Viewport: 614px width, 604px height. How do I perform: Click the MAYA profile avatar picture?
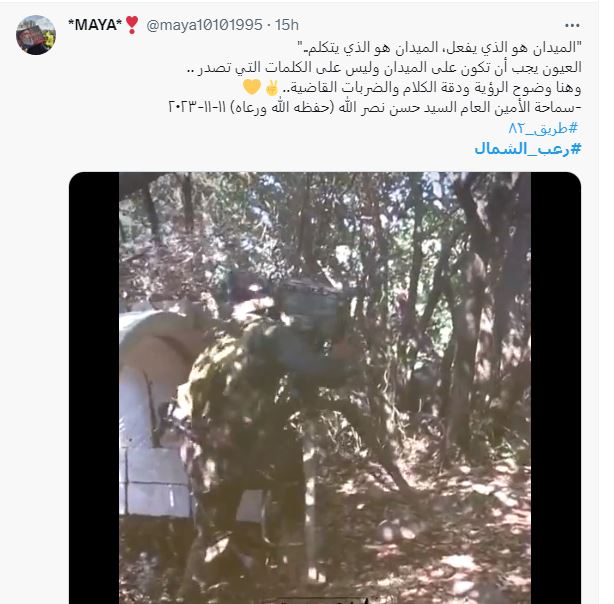[36, 35]
